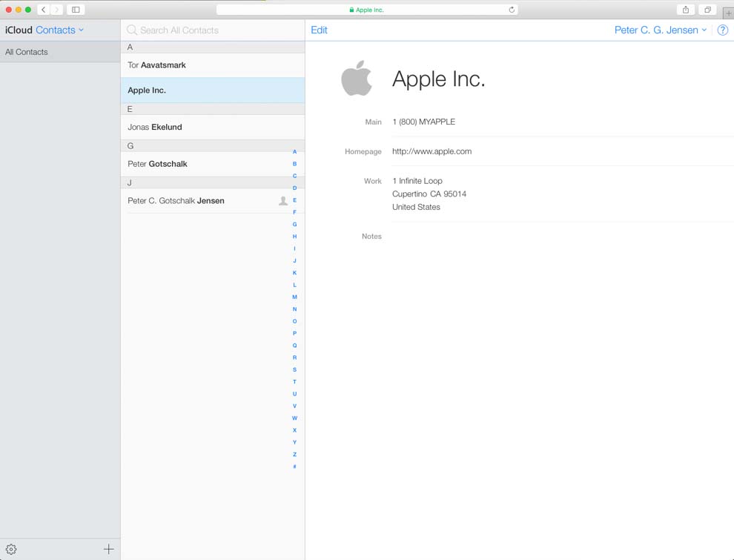Jump to index letter J
734x560 pixels.
294,261
